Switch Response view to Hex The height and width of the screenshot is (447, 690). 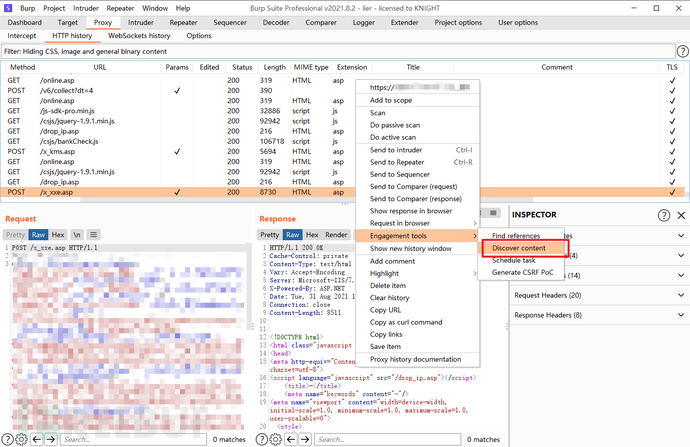pyautogui.click(x=312, y=235)
